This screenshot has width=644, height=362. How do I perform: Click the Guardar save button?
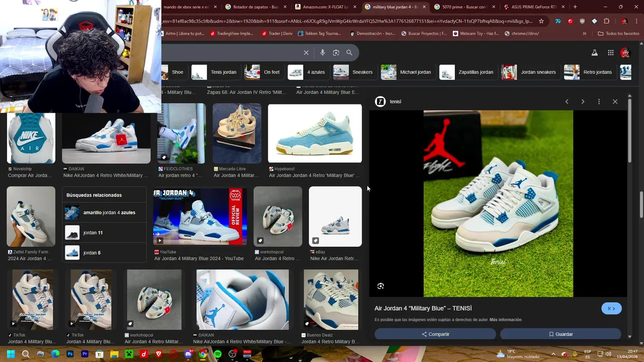(560, 334)
